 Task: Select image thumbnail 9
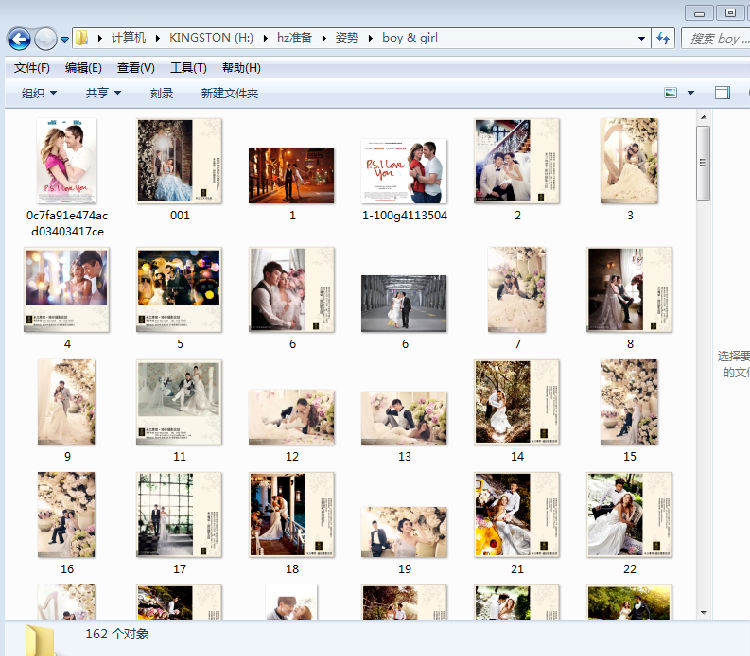coord(66,402)
